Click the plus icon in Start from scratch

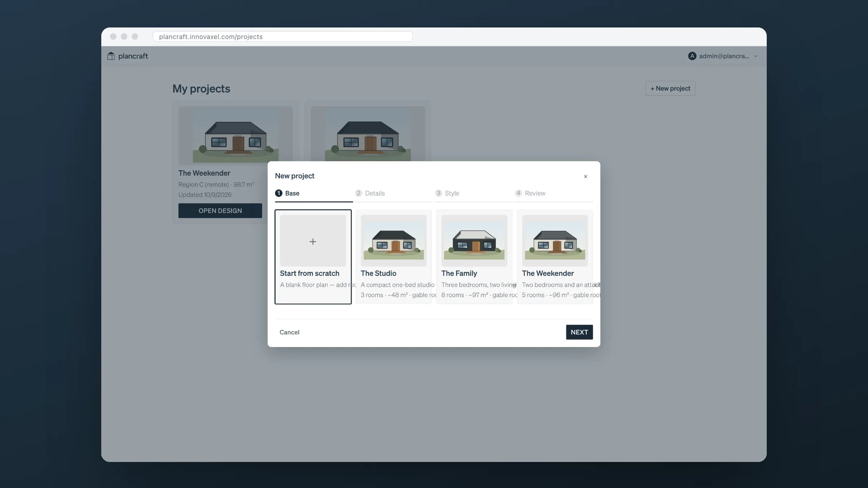click(313, 241)
